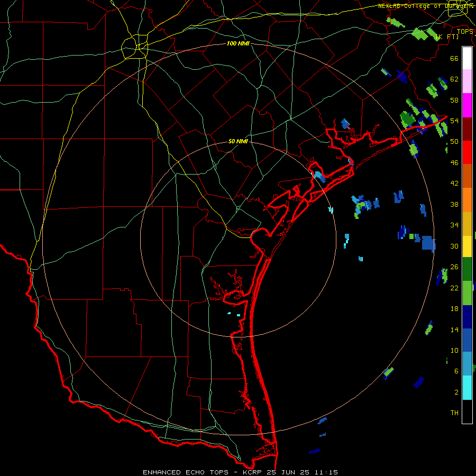
Task: Click the "[K FT]" units label
Action: click(447, 37)
